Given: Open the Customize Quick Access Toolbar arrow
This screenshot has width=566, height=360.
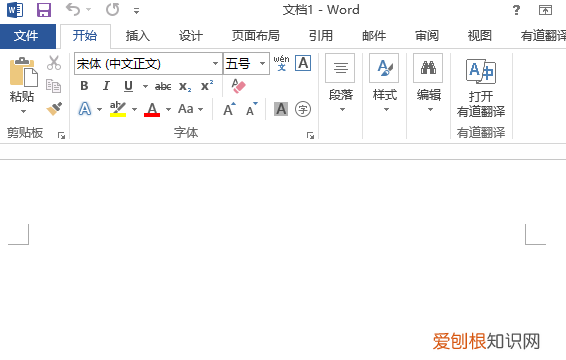Looking at the screenshot, I should [x=136, y=11].
